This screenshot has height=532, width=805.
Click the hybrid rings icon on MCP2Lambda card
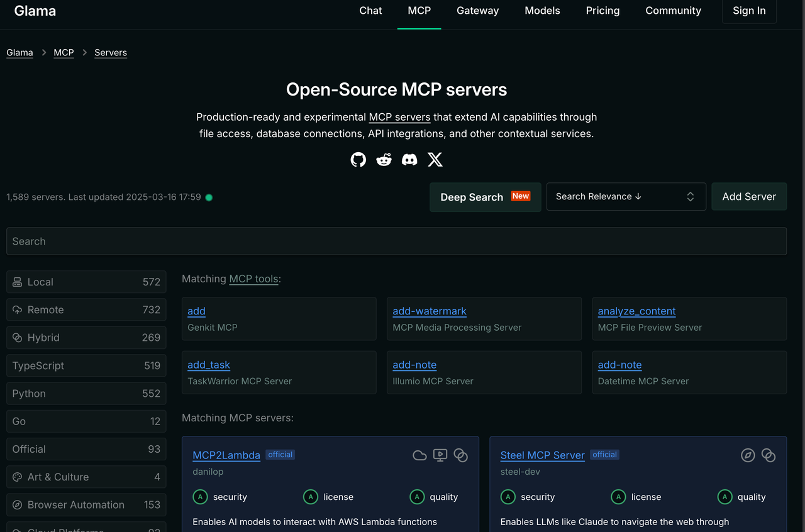pyautogui.click(x=461, y=455)
